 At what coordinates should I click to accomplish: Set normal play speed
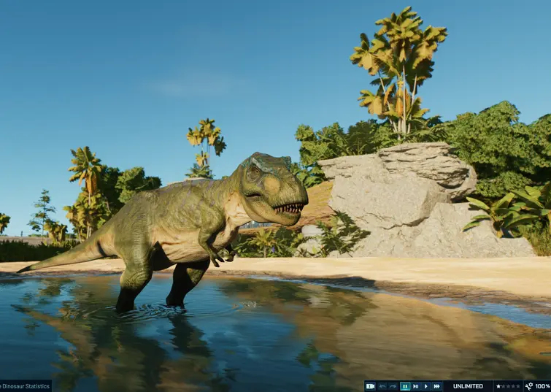point(426,386)
